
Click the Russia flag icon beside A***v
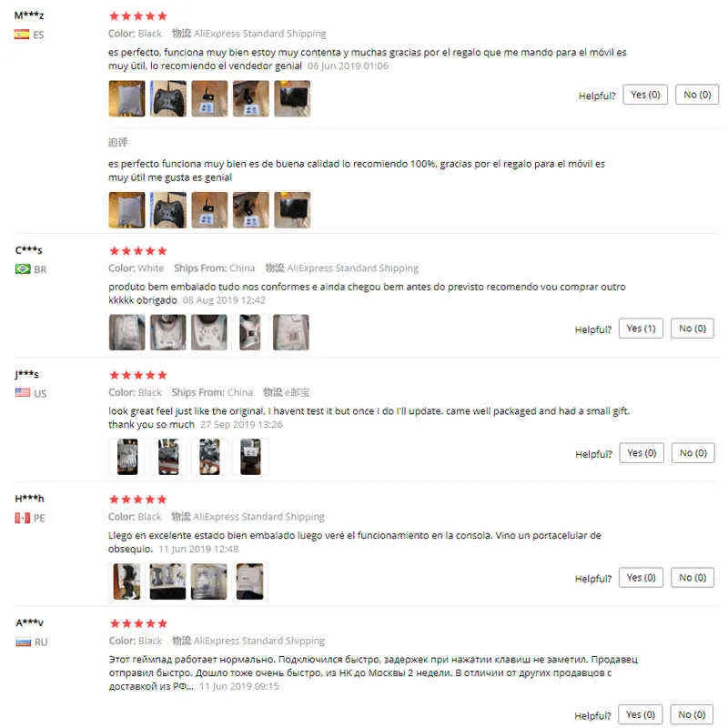(x=24, y=642)
